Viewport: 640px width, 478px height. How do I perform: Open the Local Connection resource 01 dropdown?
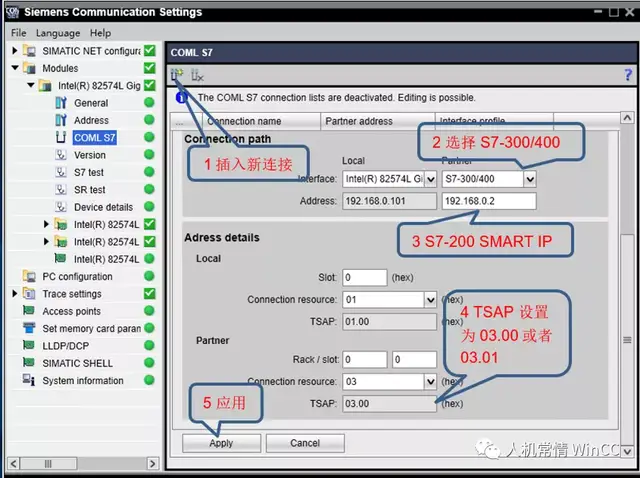tap(430, 299)
